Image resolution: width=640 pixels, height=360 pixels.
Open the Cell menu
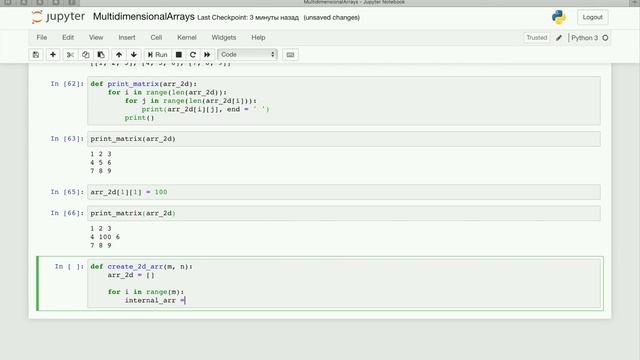(x=156, y=37)
